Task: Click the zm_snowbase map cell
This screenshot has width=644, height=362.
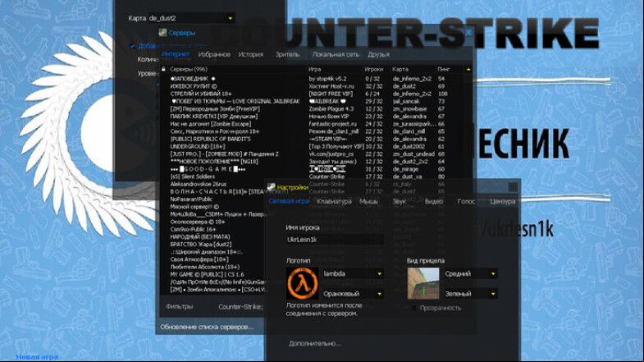Action: click(409, 109)
